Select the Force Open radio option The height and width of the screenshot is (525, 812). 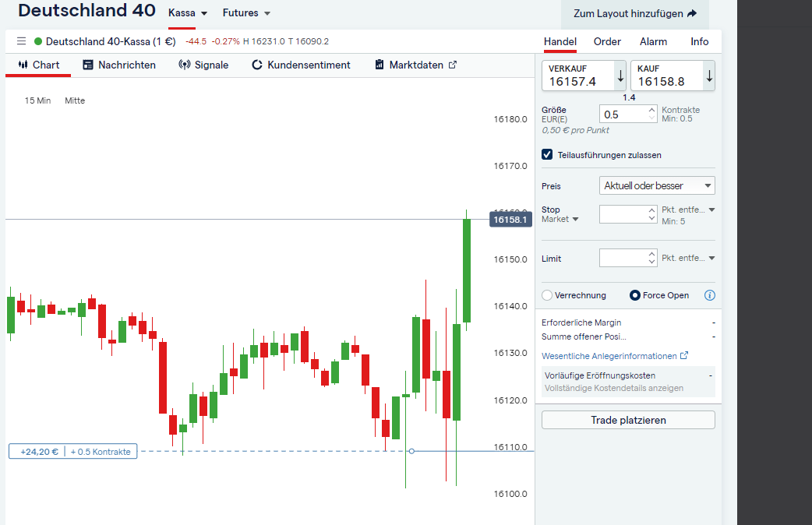635,295
